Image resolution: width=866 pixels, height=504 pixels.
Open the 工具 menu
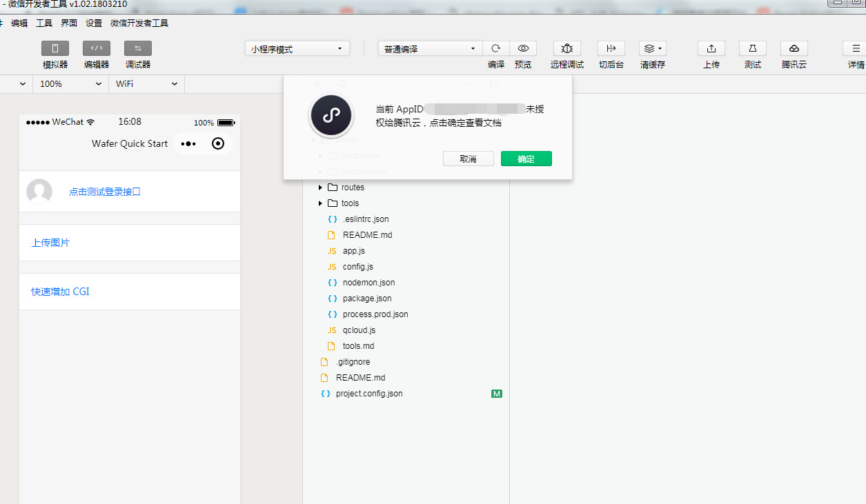pos(44,23)
